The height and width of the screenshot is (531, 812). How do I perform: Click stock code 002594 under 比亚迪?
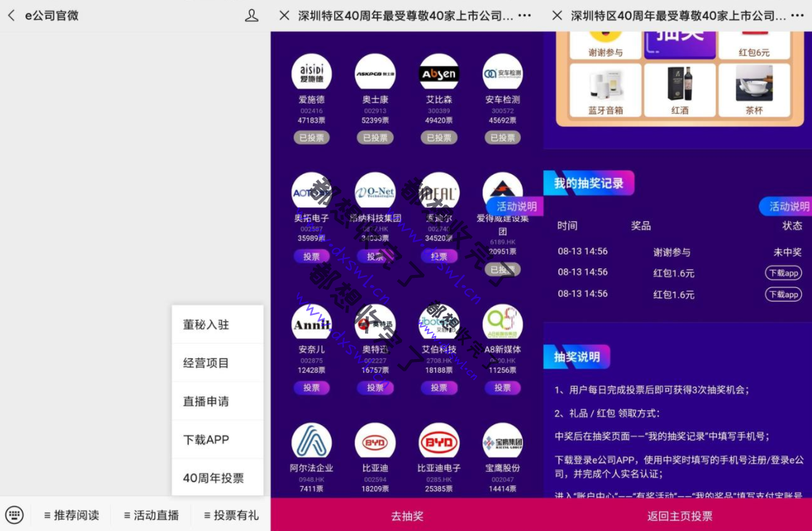375,479
